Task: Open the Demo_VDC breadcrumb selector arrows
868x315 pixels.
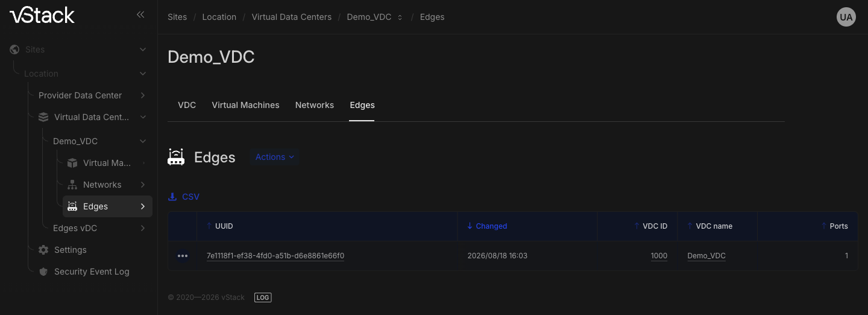Action: (x=400, y=17)
